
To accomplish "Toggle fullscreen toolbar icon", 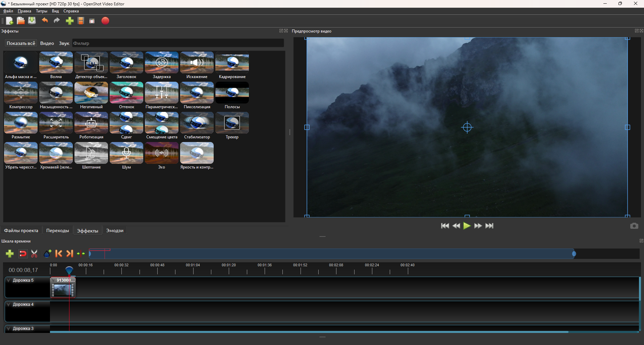I will click(92, 21).
